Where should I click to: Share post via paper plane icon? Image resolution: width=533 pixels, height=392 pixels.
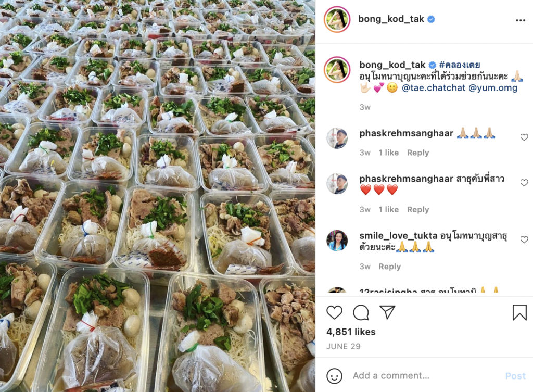[387, 312]
